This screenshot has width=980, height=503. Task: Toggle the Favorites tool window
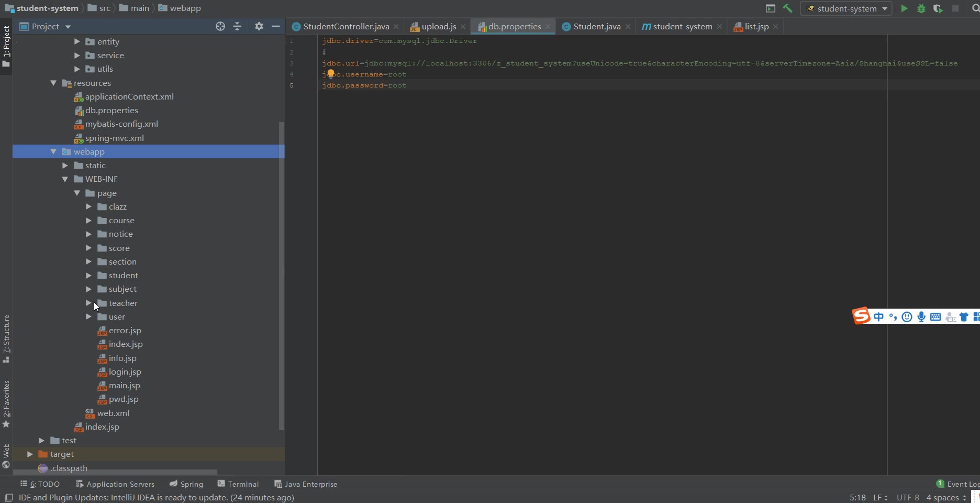tap(6, 403)
